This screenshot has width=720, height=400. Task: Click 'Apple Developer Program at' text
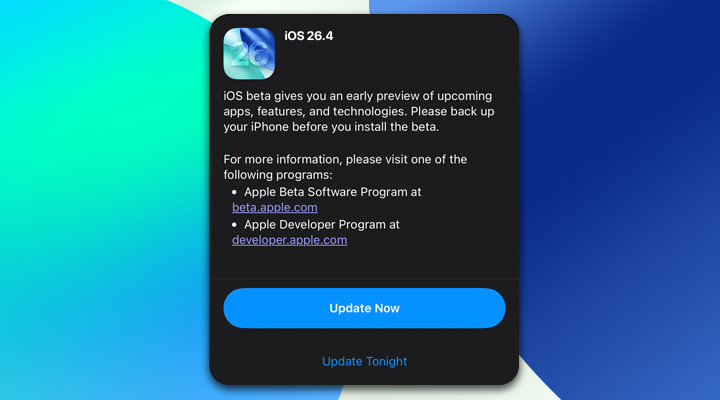tap(321, 225)
